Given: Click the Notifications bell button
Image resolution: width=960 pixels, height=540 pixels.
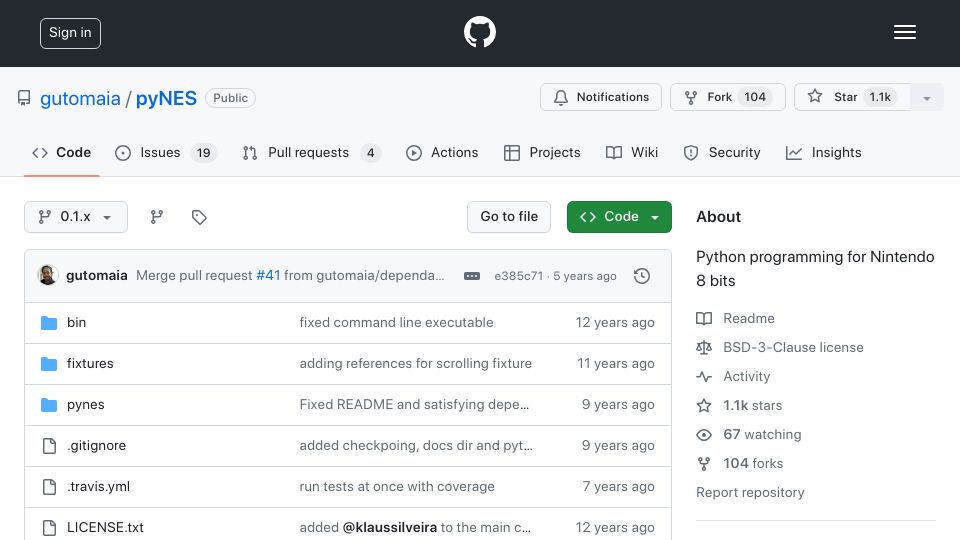Looking at the screenshot, I should coord(601,97).
